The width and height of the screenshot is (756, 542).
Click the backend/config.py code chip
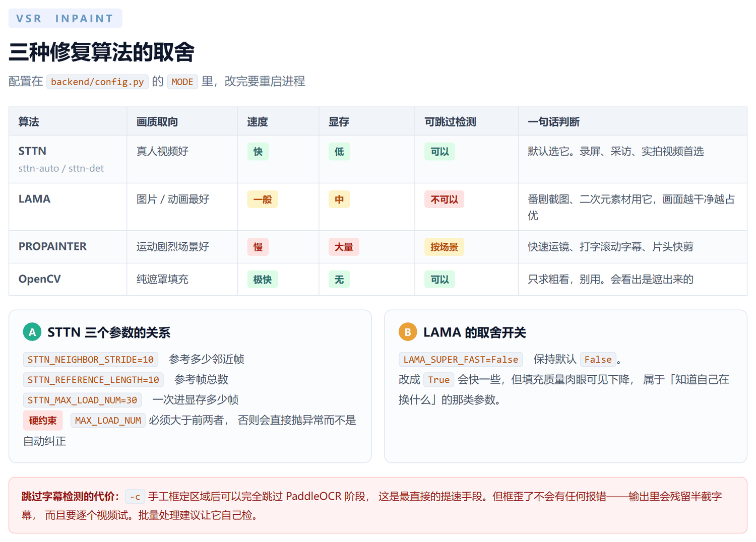(x=97, y=82)
